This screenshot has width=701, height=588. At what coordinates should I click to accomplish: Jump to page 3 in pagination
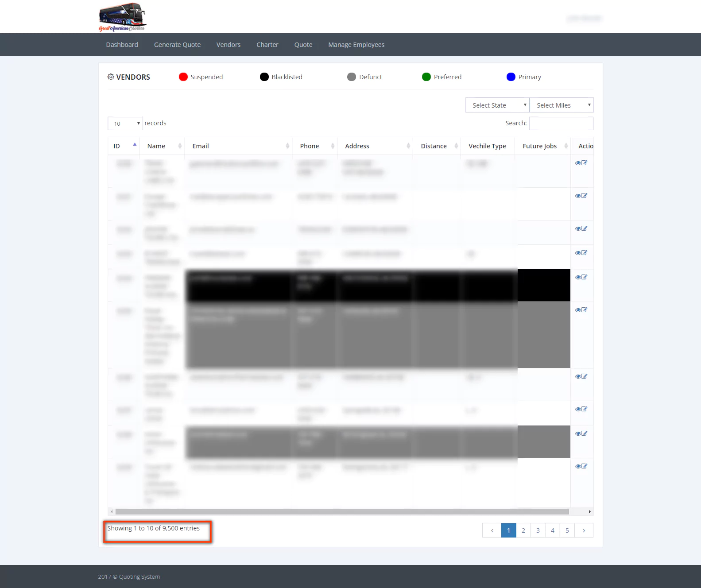click(538, 530)
